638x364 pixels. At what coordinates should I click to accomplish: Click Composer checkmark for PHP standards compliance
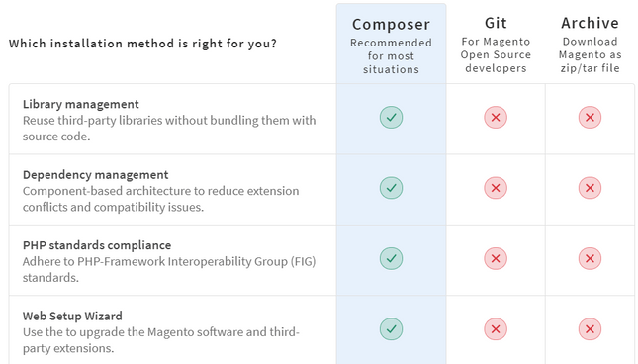pos(391,259)
